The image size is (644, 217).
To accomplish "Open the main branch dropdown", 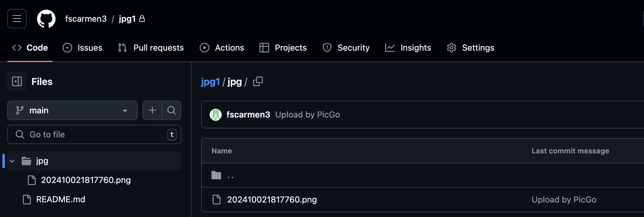I will pos(72,110).
